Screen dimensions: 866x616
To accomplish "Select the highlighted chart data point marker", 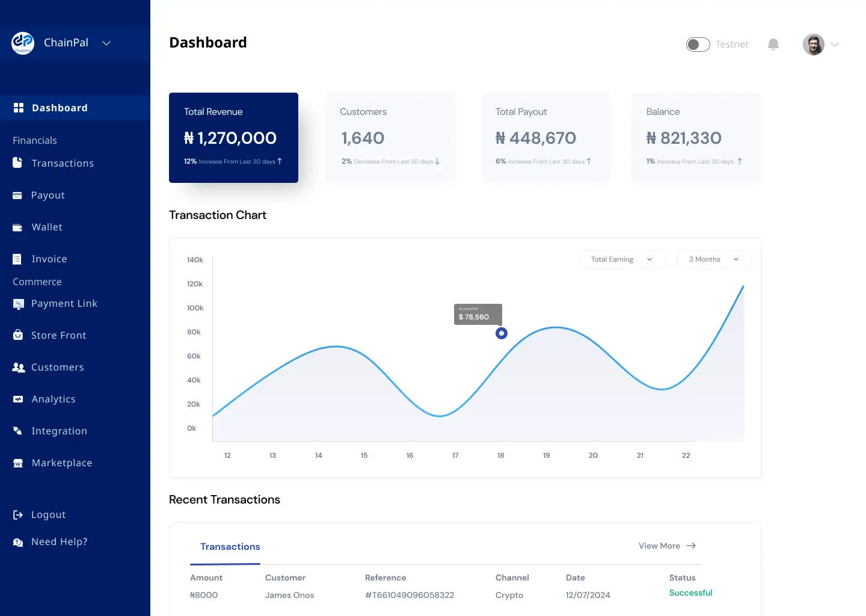I will click(x=501, y=333).
